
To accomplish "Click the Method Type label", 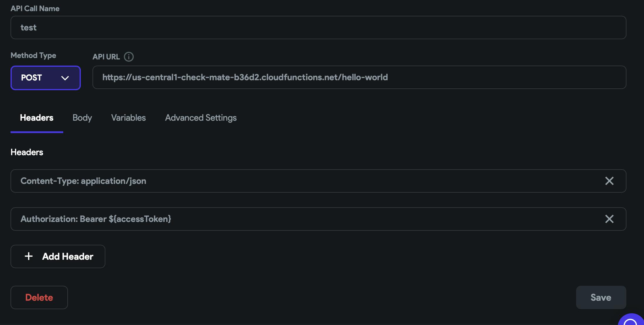I will click(33, 55).
